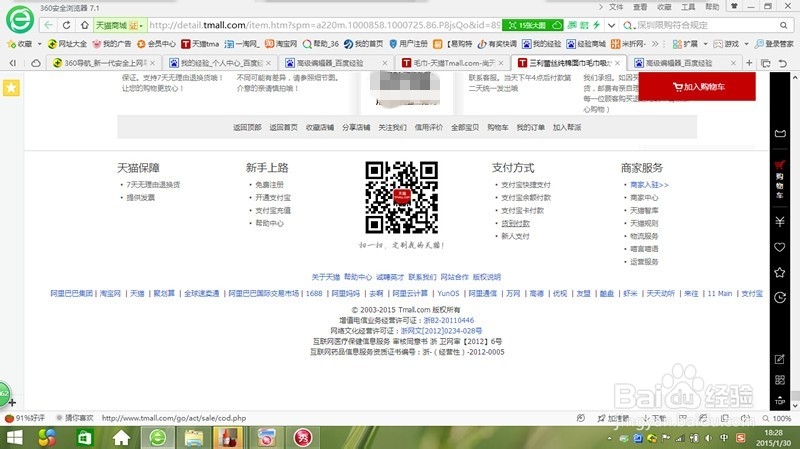Click the edit feedback icon in right sidebar
Image resolution: width=800 pixels, height=449 pixels.
pyautogui.click(x=780, y=359)
